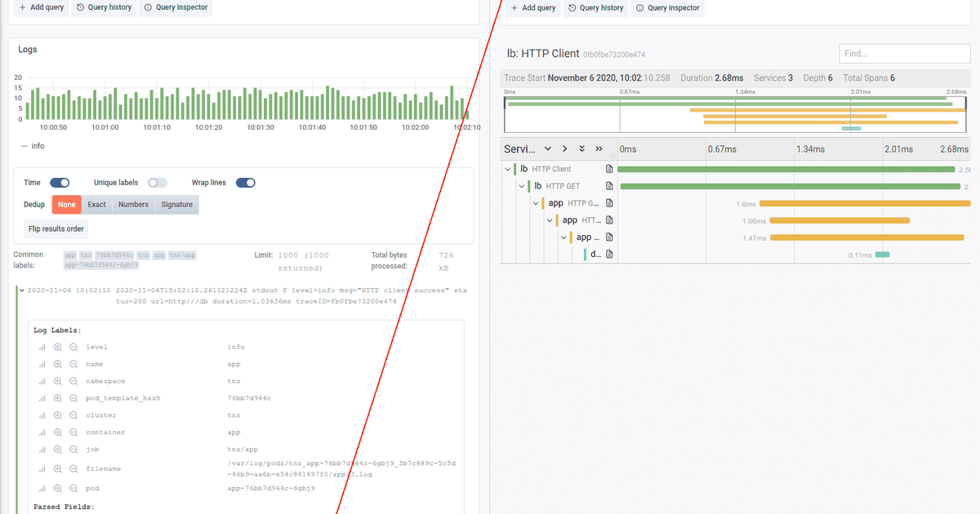Show stats for job label
The height and width of the screenshot is (514, 980).
click(x=42, y=450)
